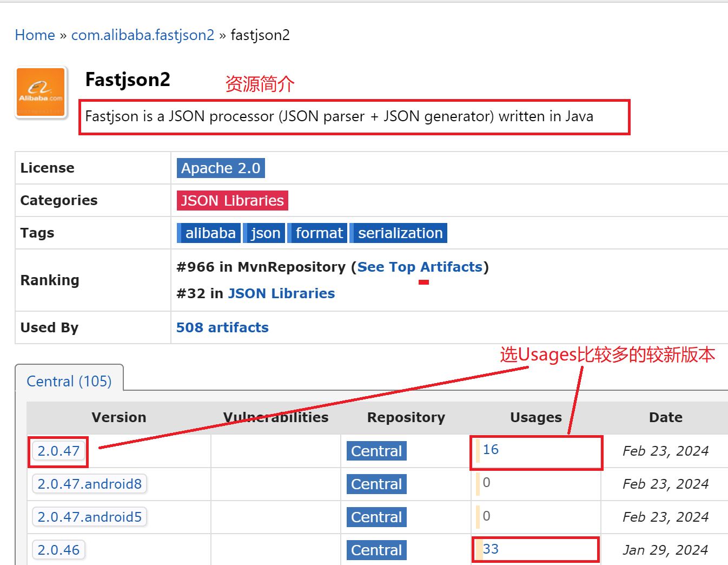
Task: Click the Used By row label
Action: (x=49, y=327)
